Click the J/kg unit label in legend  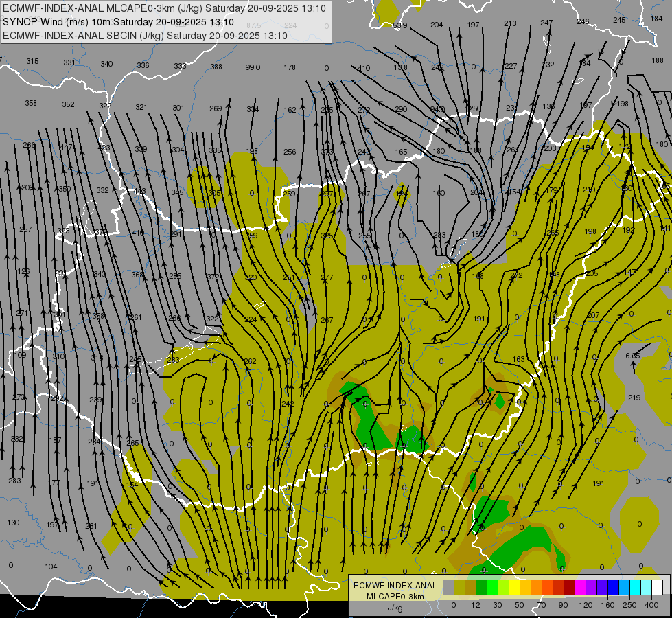[395, 608]
